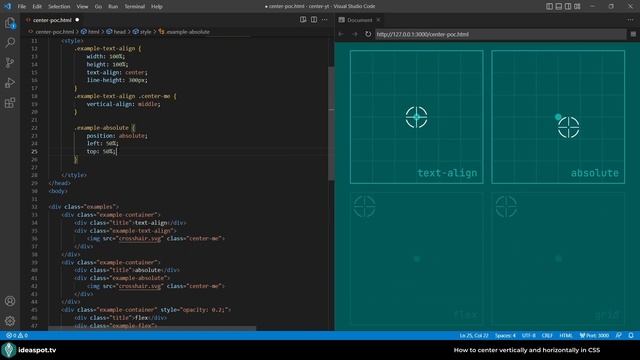Open the Selection menu
The width and height of the screenshot is (640, 360).
point(59,7)
